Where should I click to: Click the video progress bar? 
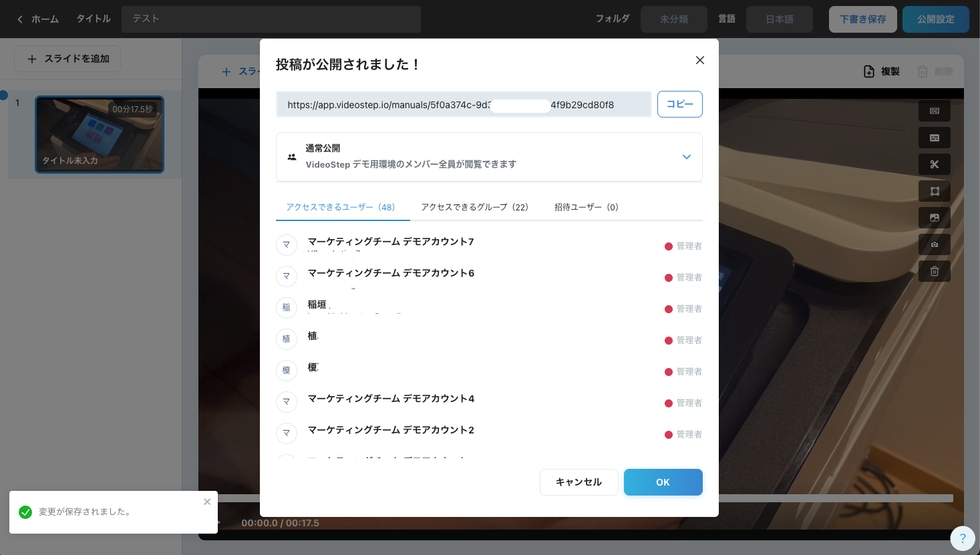[x=835, y=498]
